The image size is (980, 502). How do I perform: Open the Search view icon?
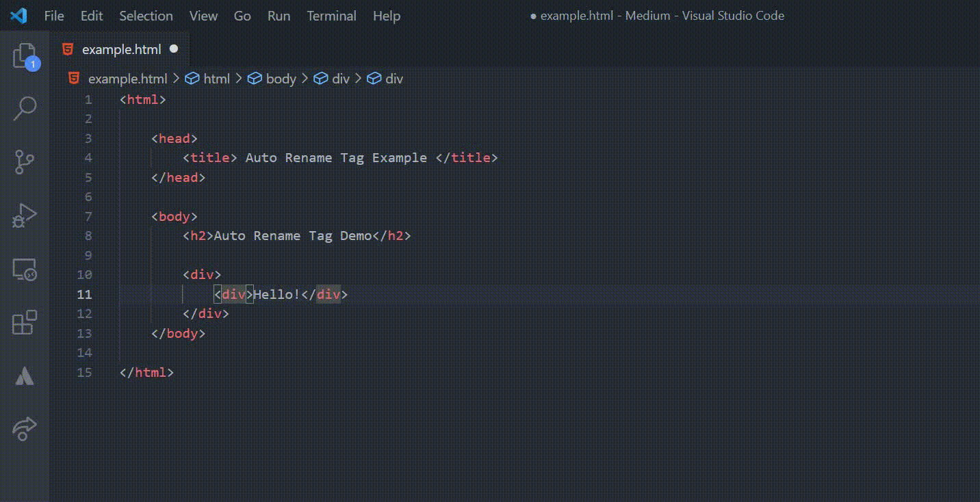25,108
